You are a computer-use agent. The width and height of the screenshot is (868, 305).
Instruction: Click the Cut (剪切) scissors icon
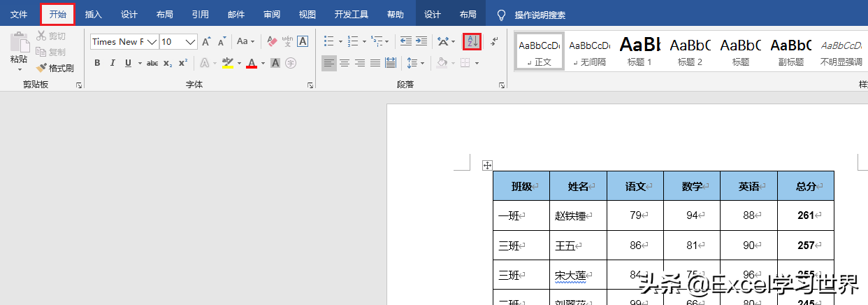(x=41, y=36)
